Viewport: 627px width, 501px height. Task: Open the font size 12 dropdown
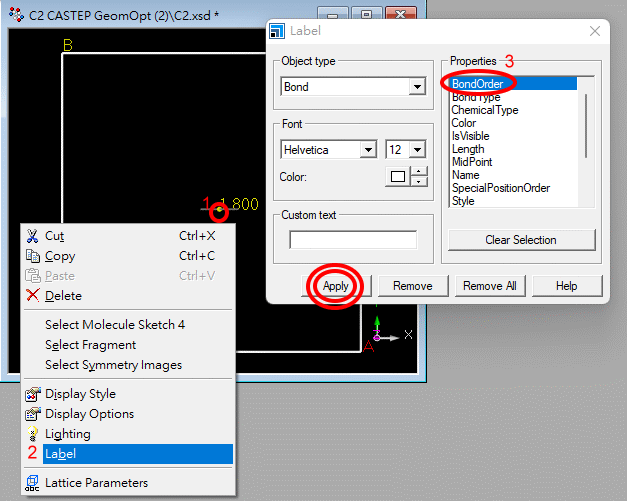pos(417,150)
